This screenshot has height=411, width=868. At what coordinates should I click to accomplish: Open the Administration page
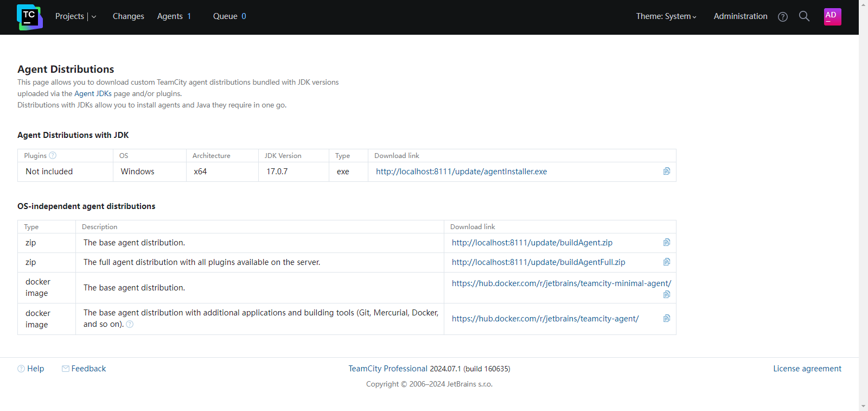tap(741, 16)
